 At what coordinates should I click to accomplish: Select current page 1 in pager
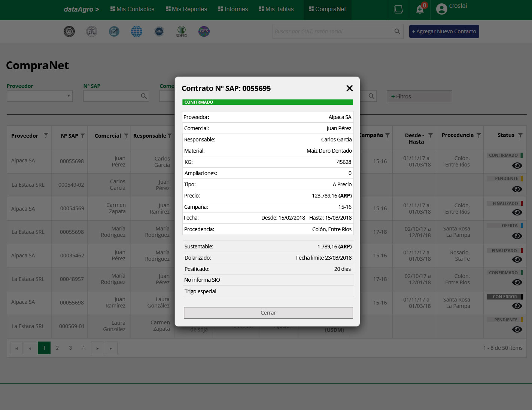pos(44,348)
